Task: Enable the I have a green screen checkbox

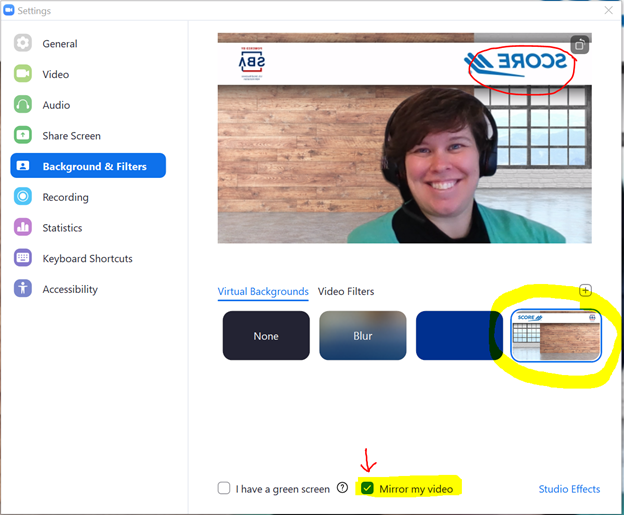Action: [224, 488]
